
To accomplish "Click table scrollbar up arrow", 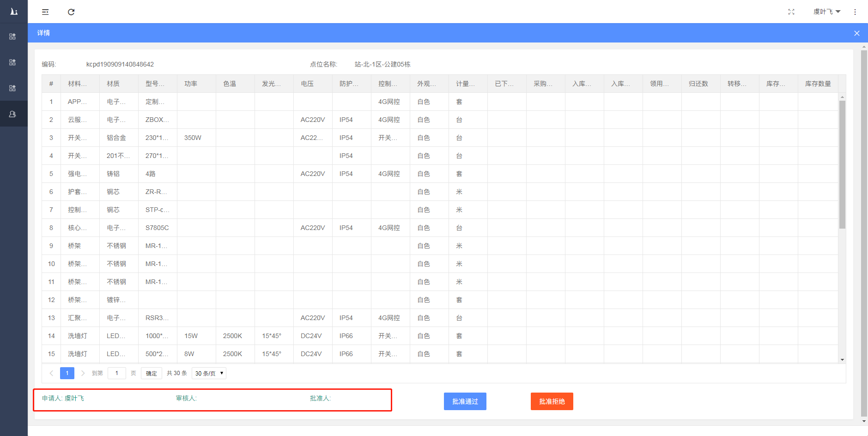I will click(x=842, y=97).
